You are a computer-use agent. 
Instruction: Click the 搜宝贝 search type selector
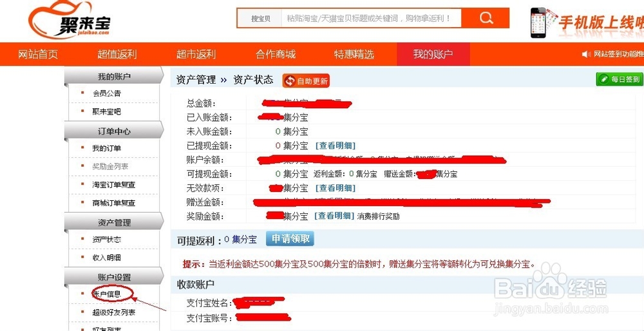260,19
